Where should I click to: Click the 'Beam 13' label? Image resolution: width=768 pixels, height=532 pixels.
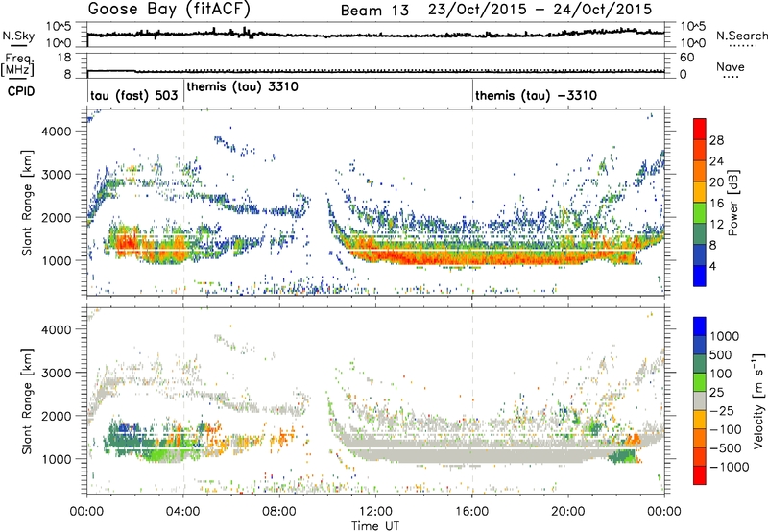pos(374,11)
